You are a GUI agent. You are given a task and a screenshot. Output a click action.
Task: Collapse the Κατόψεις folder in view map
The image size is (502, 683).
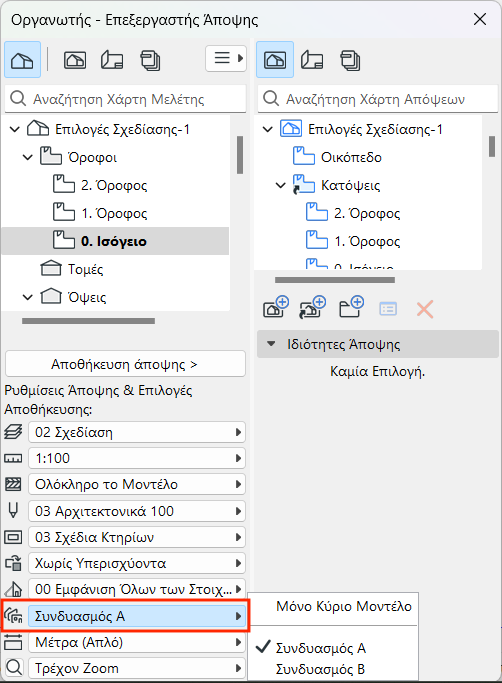pyautogui.click(x=281, y=186)
